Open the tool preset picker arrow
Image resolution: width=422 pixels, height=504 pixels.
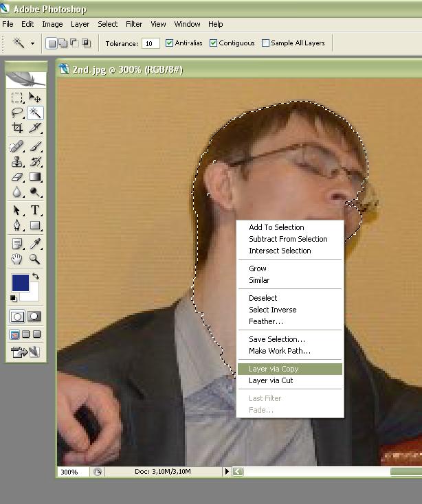[32, 43]
